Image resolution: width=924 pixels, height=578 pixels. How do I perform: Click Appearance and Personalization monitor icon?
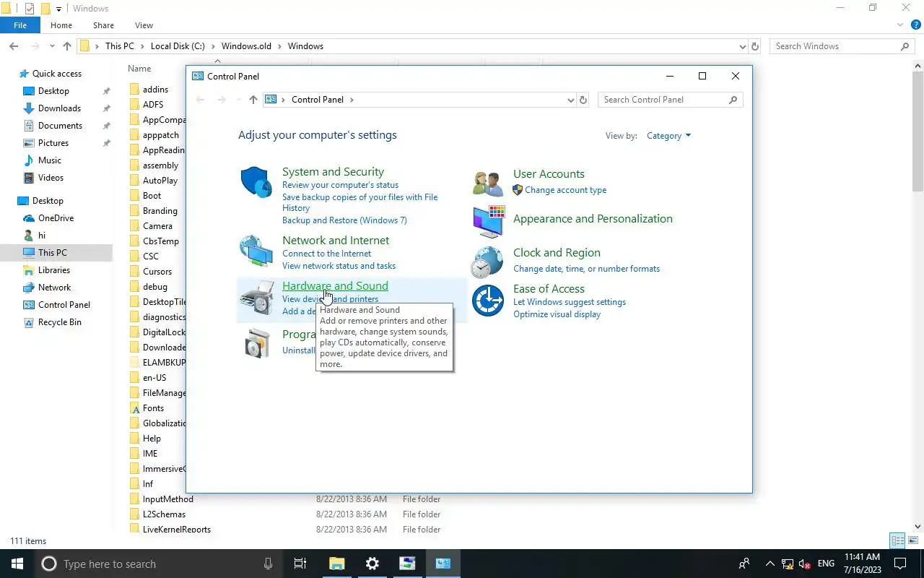pyautogui.click(x=488, y=221)
